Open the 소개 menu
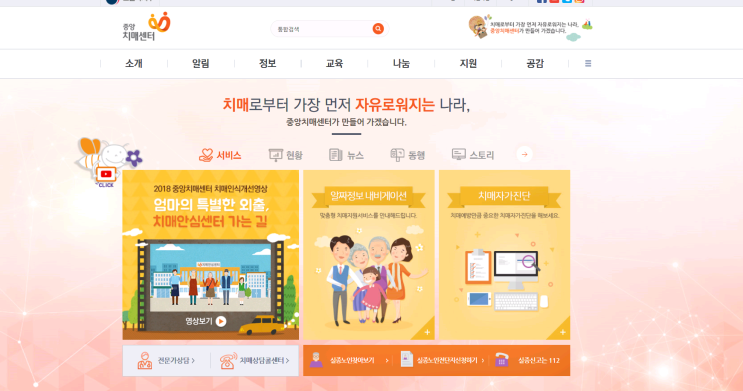The width and height of the screenshot is (743, 391). [134, 64]
